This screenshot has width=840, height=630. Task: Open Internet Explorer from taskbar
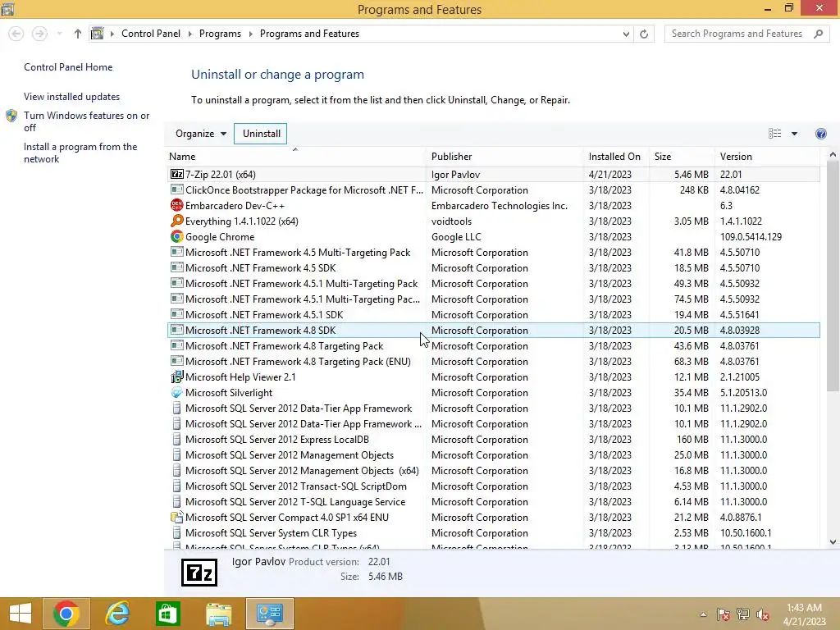[x=117, y=614]
